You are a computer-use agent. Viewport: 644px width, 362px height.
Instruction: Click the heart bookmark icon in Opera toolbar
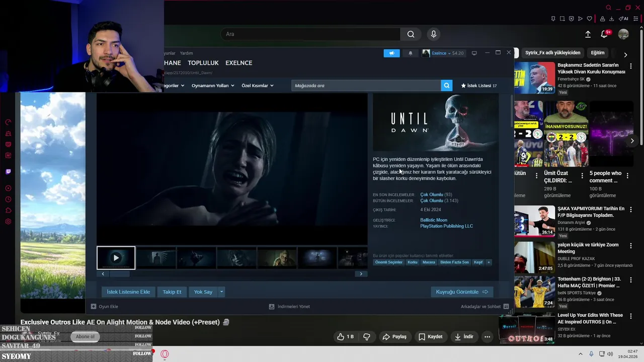pyautogui.click(x=589, y=19)
